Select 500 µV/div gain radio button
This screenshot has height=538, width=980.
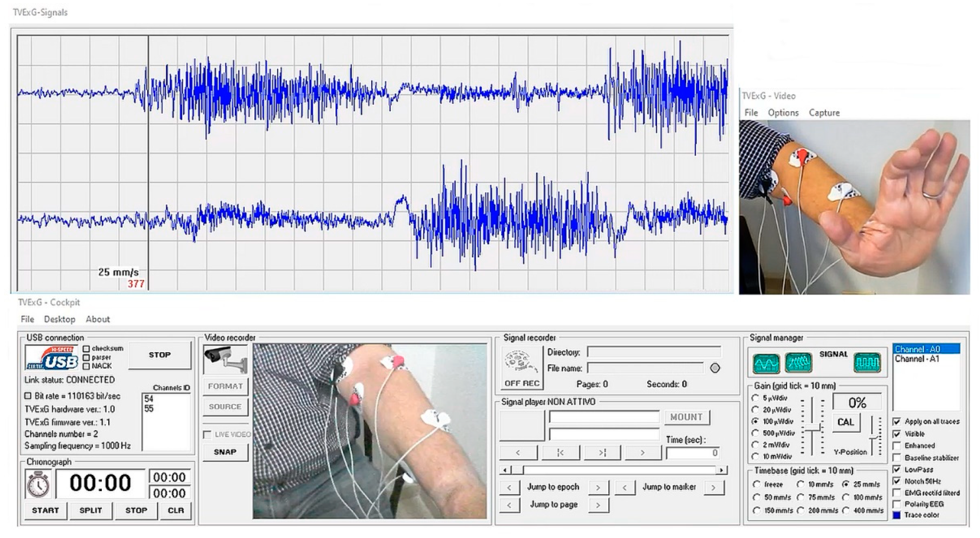pyautogui.click(x=756, y=433)
